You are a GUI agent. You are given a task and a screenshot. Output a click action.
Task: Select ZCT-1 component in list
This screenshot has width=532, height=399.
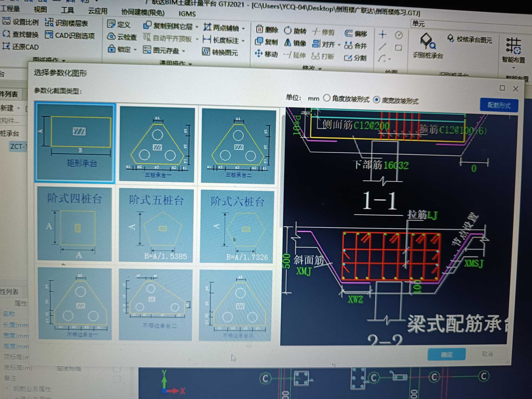(x=19, y=146)
